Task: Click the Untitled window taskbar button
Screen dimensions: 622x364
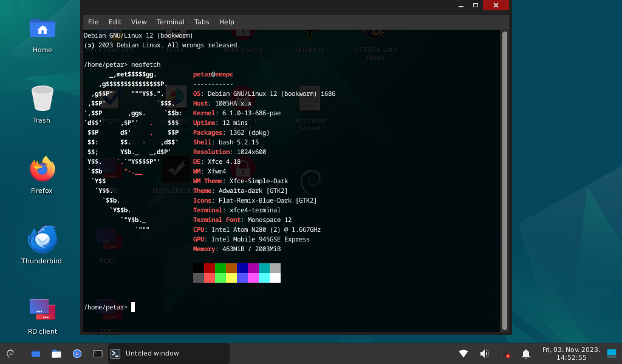Action: click(169, 353)
